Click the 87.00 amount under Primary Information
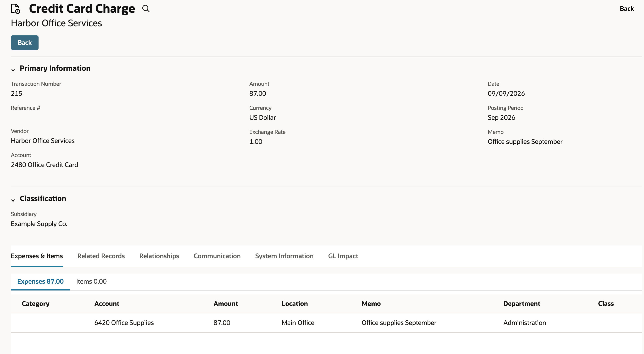 (x=258, y=93)
